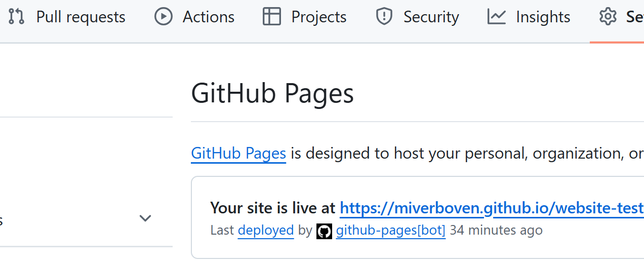Switch to the Actions tab
The height and width of the screenshot is (262, 644).
(x=208, y=17)
